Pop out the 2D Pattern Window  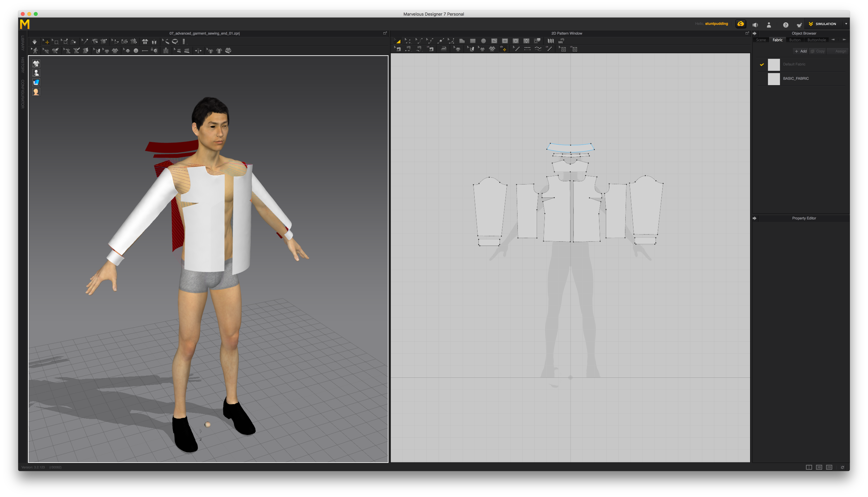point(747,33)
